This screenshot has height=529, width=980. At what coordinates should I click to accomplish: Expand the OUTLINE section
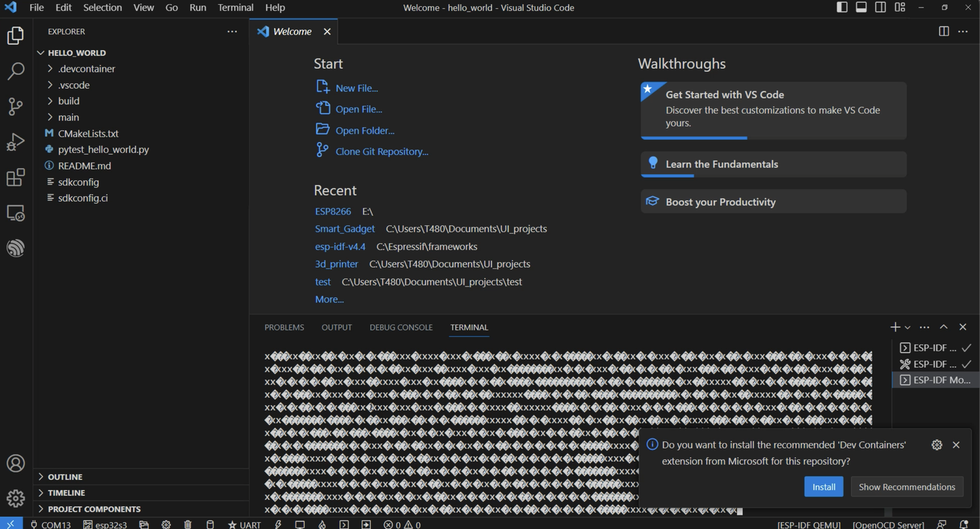tap(65, 477)
